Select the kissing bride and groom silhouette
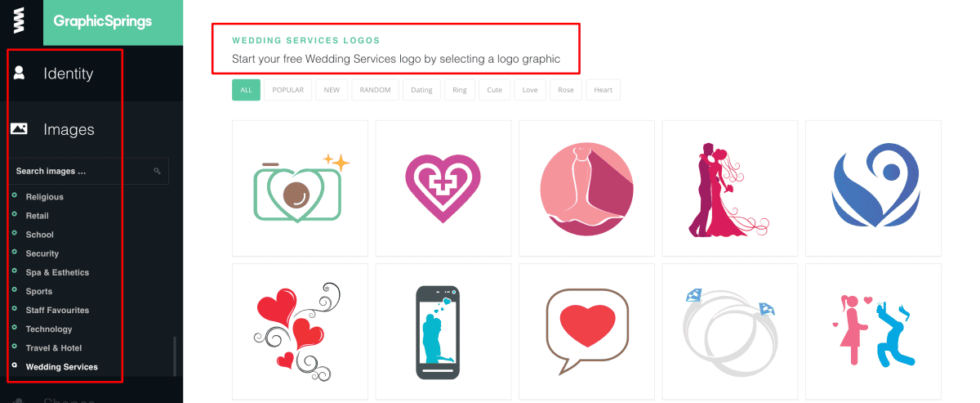 (x=730, y=188)
